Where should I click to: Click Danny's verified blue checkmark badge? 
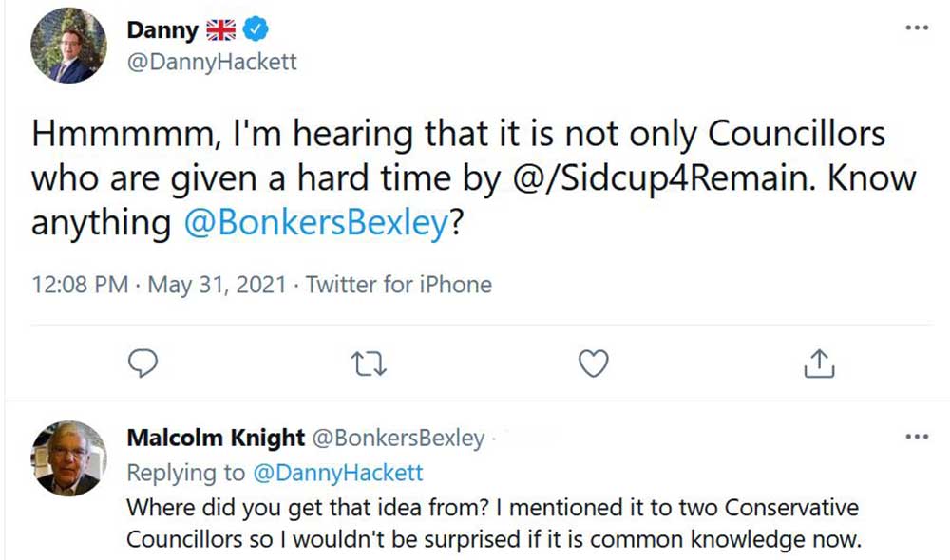tap(256, 30)
